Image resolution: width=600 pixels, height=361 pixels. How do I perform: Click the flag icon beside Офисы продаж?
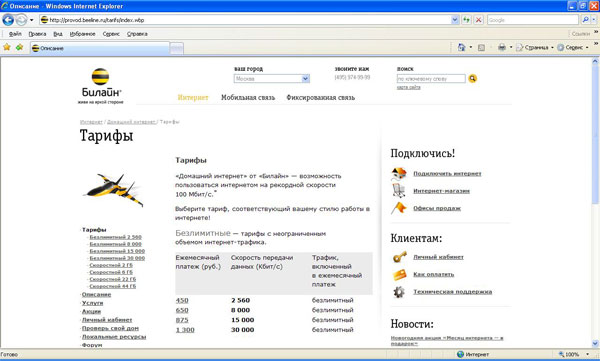(399, 208)
